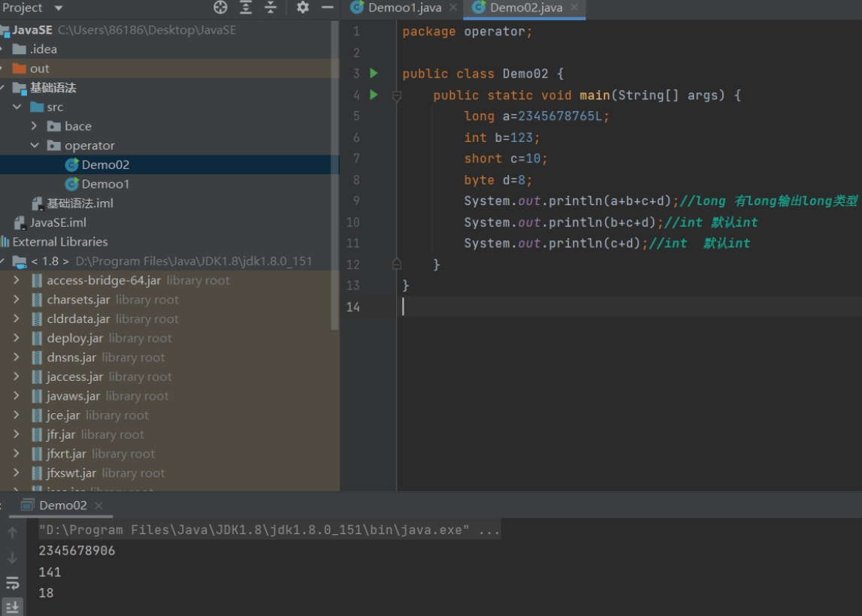Click the locate-in-project target icon
The image size is (862, 616).
220,8
